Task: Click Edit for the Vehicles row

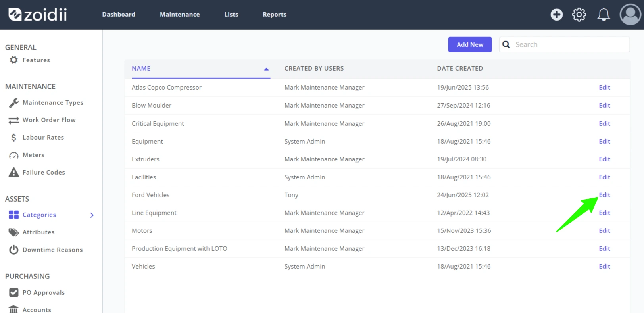Action: [604, 266]
